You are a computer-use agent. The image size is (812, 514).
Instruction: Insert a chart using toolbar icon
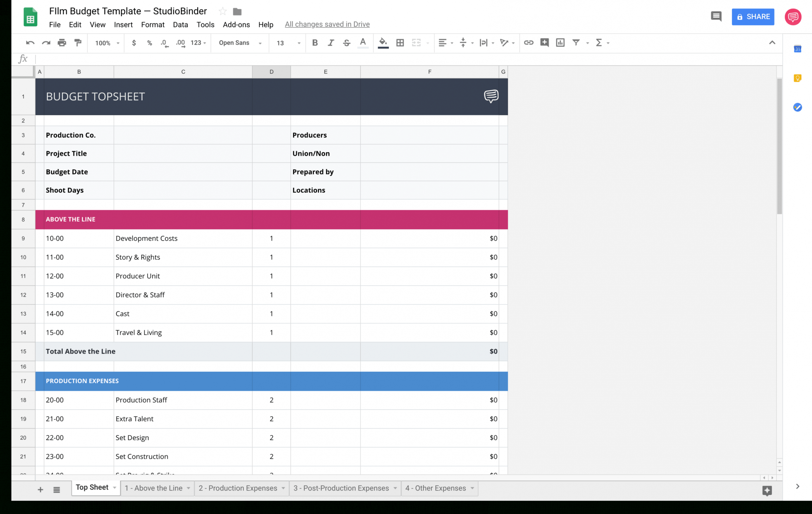pyautogui.click(x=560, y=43)
